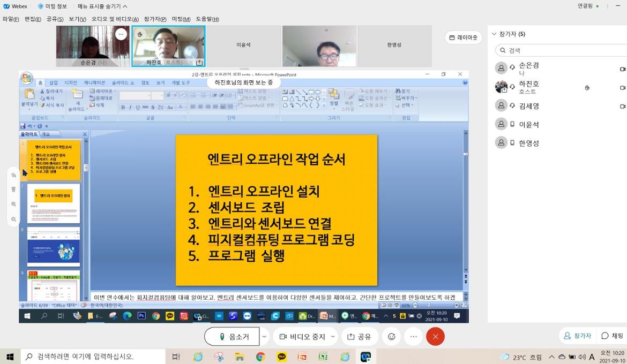Select slide 7 thumbnail in PowerPoint pane
The height and width of the screenshot is (364, 627).
click(54, 203)
